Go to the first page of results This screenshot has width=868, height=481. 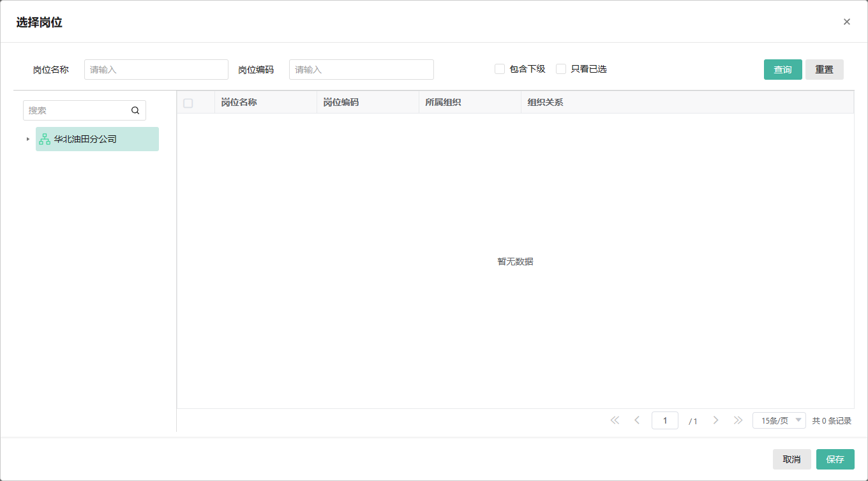(615, 420)
